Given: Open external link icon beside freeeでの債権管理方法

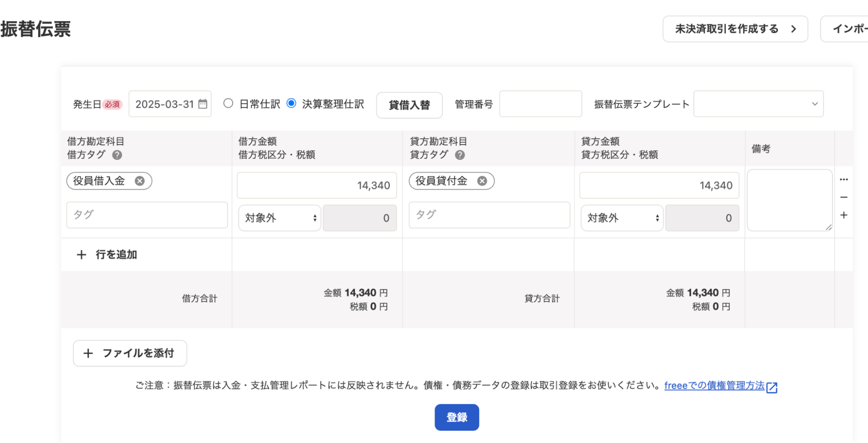Looking at the screenshot, I should pos(772,387).
